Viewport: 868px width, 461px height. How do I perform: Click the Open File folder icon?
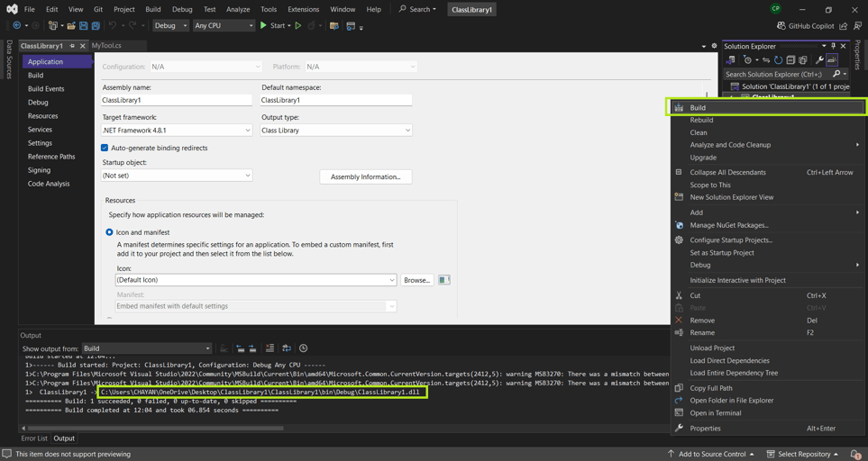coord(71,25)
